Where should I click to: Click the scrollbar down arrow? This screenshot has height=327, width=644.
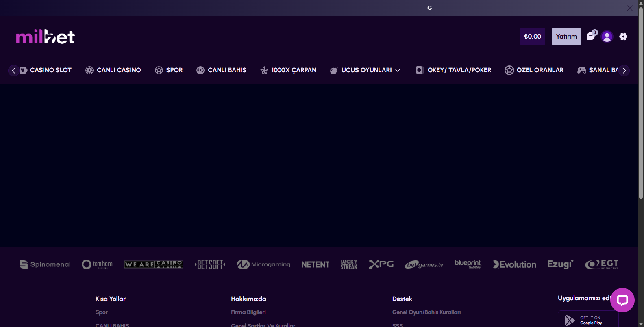click(641, 324)
